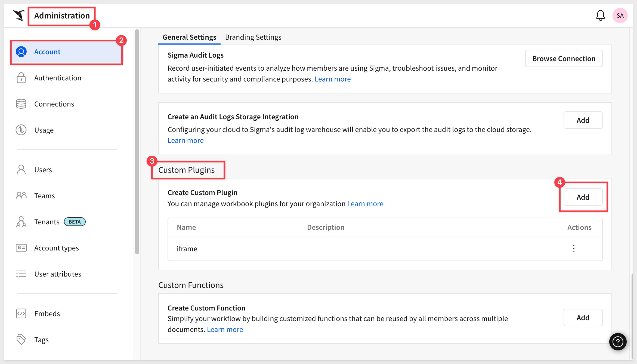Click the sidebar vertical scrollbar
The height and width of the screenshot is (364, 637).
(x=137, y=141)
